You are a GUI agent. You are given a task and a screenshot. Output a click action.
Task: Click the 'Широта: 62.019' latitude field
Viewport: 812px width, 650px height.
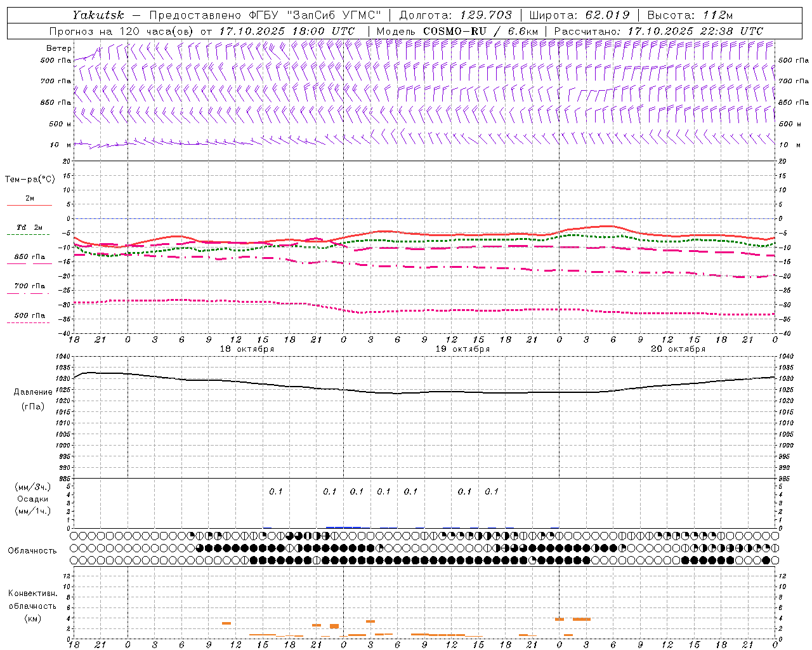pos(579,15)
